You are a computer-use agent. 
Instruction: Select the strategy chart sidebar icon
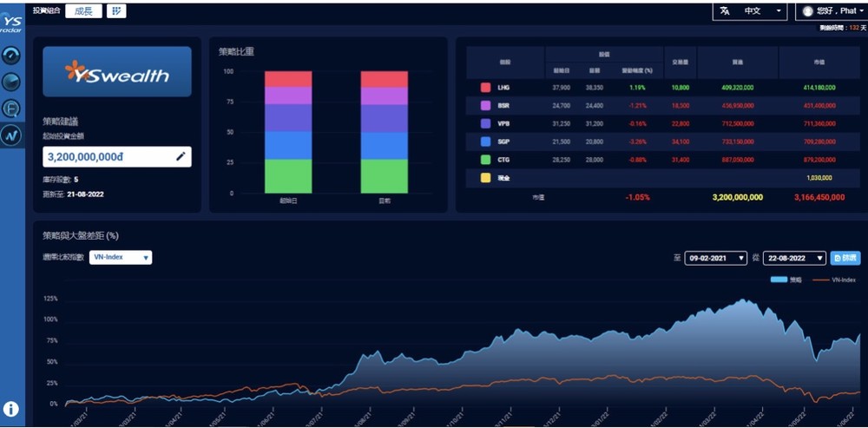point(11,135)
